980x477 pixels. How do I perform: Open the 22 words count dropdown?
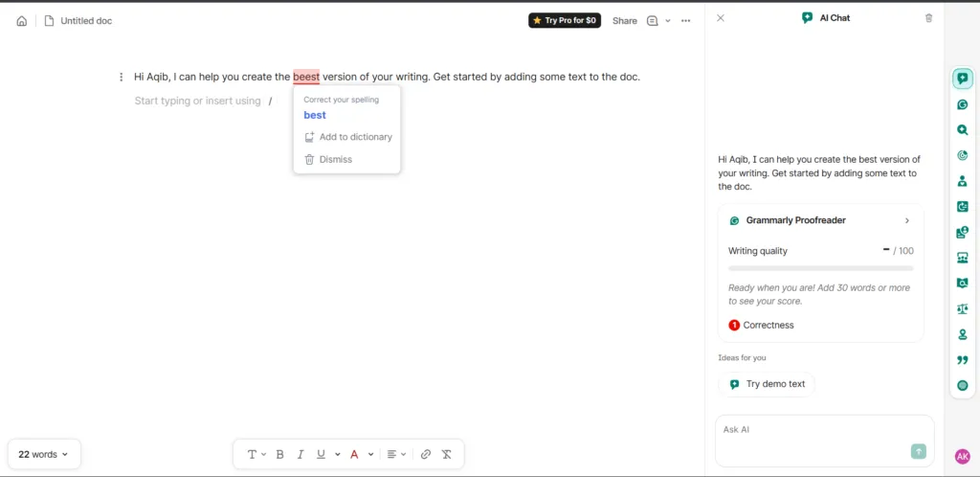point(44,455)
